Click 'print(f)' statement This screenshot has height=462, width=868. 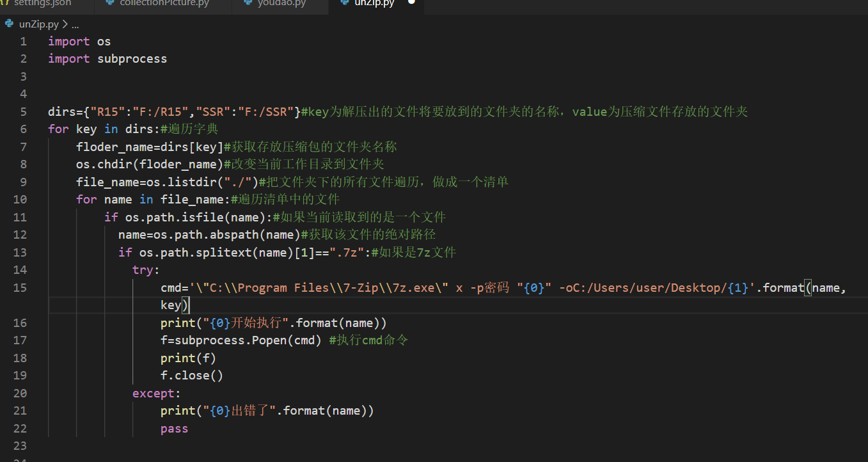tap(189, 358)
